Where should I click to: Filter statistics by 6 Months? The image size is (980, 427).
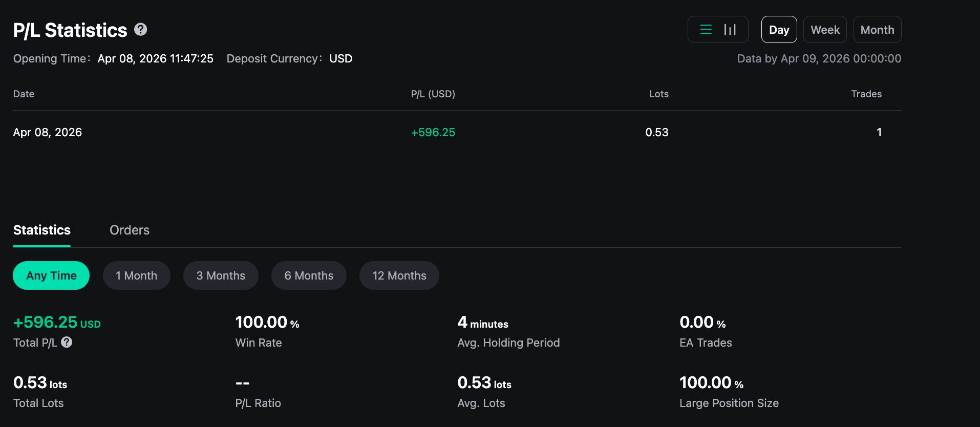pyautogui.click(x=309, y=275)
